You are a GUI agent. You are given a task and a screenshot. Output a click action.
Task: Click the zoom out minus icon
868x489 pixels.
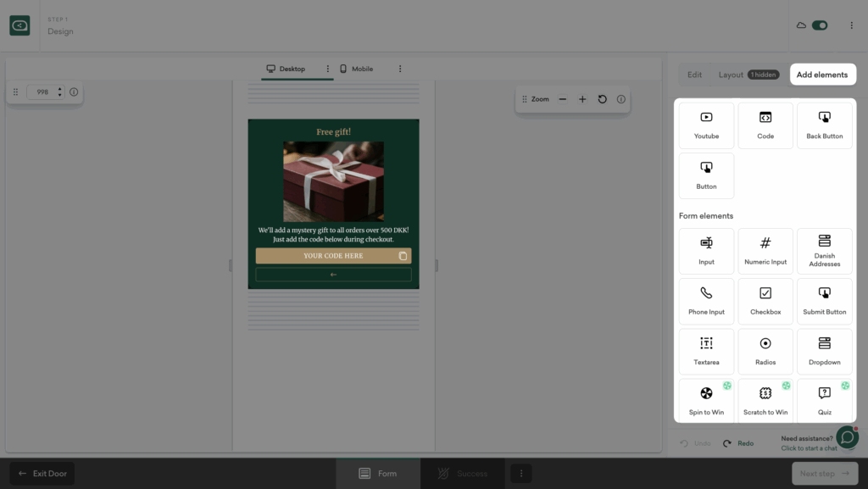(x=563, y=99)
